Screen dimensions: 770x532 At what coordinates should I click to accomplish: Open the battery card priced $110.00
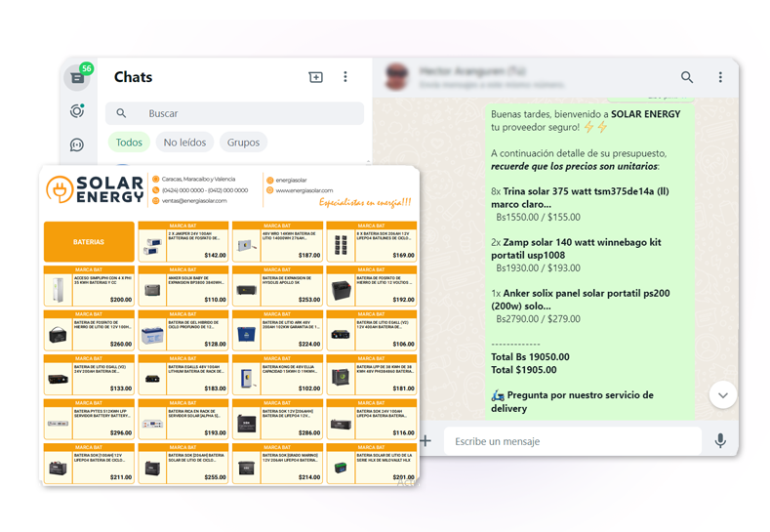tap(183, 286)
